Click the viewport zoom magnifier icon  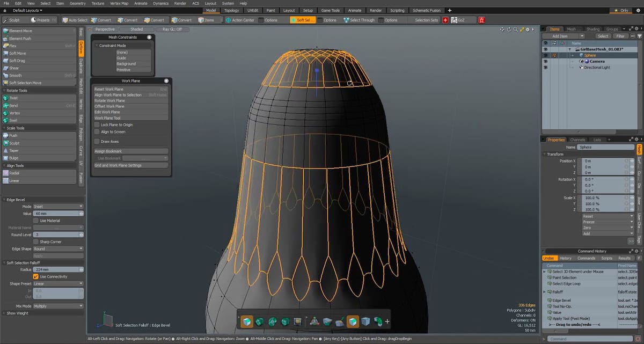[515, 30]
